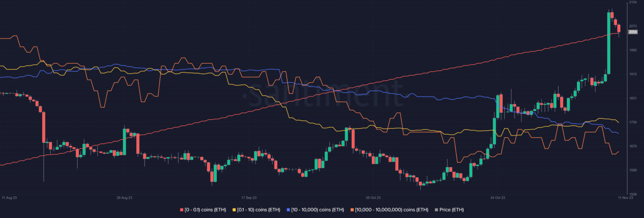Click the current price tag 2054
This screenshot has width=644, height=218.
click(633, 32)
